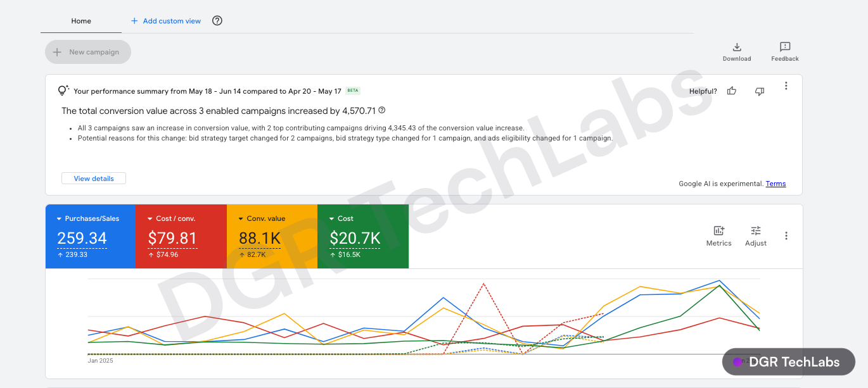Click the $79.81 cost per conversion value
This screenshot has width=868, height=388.
[x=172, y=238]
